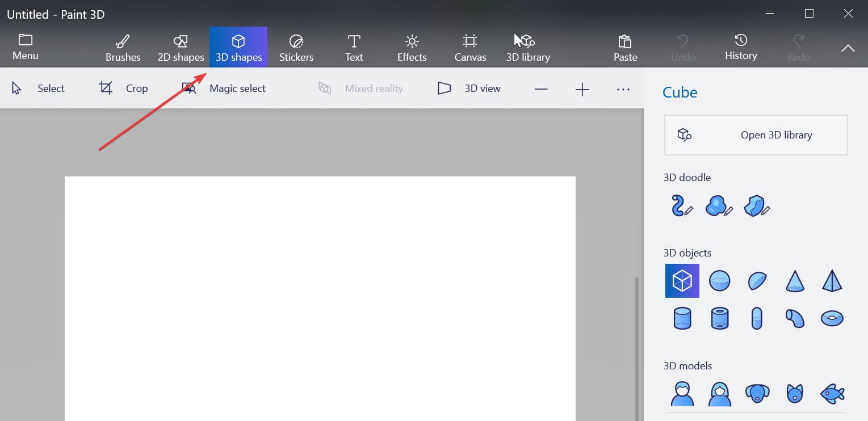
Task: Select the Cube 3D object
Action: point(682,281)
